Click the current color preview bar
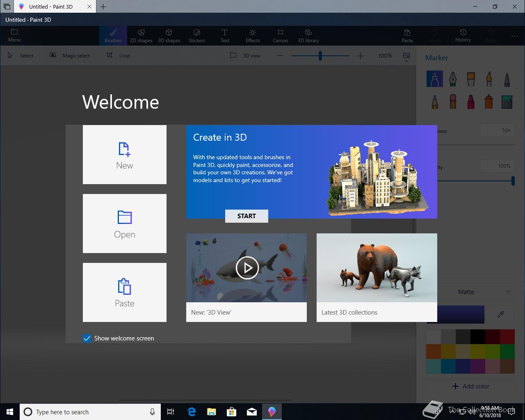The image size is (525, 420). click(461, 314)
